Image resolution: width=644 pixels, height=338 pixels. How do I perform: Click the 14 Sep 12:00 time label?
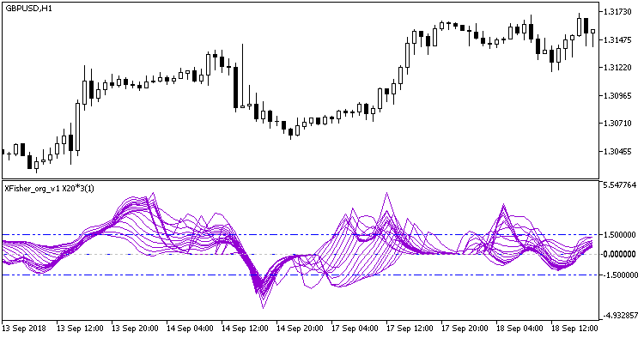245,329
